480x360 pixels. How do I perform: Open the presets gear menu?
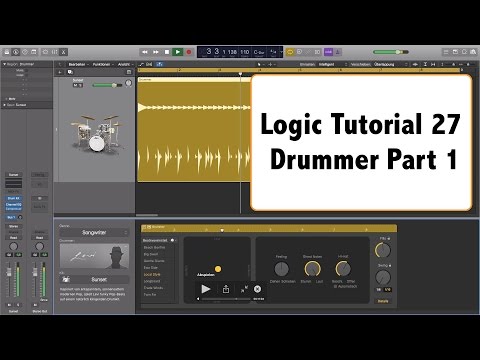(173, 240)
